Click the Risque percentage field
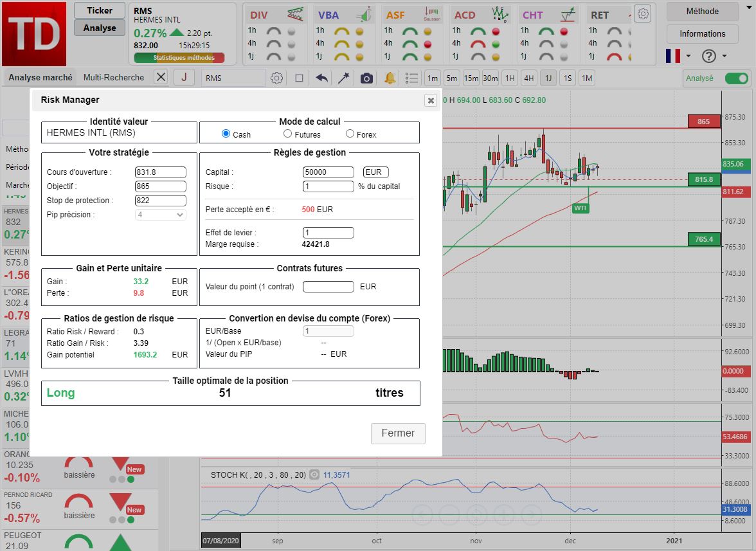Screen dimensions: 756x551 pyautogui.click(x=328, y=186)
